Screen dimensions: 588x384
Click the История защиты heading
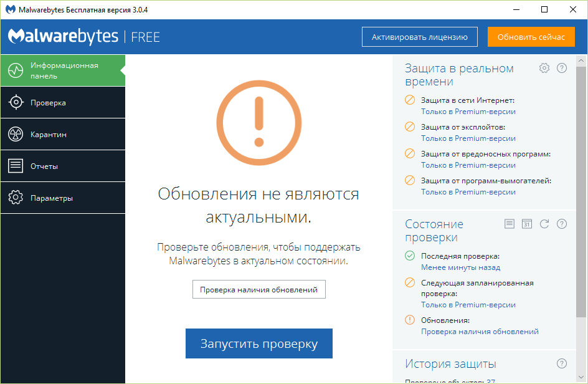point(450,363)
